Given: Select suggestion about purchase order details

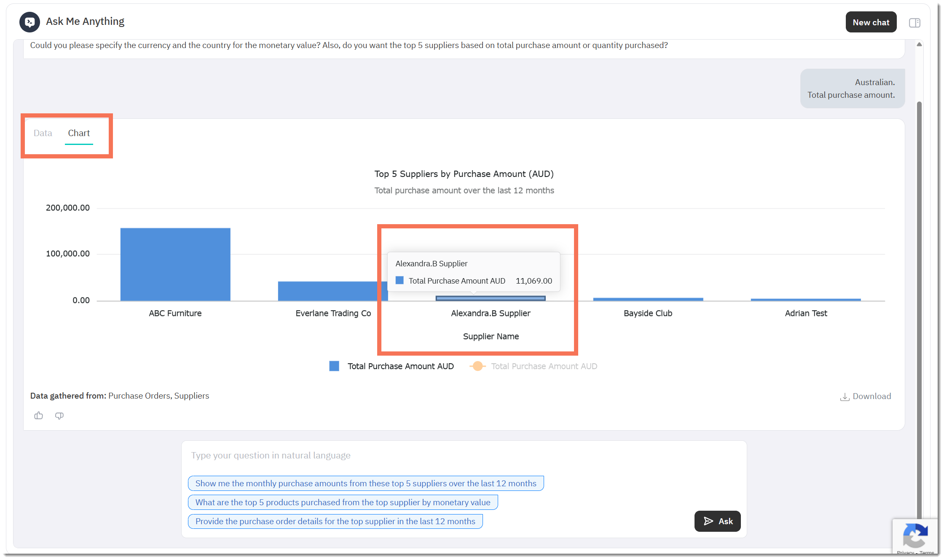Looking at the screenshot, I should click(x=335, y=521).
